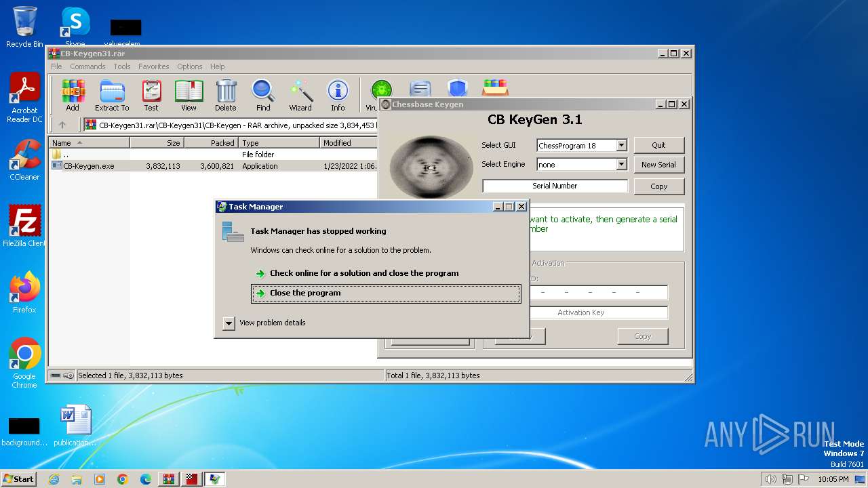Click the Chessbase Keygen taskbar button

[192, 479]
